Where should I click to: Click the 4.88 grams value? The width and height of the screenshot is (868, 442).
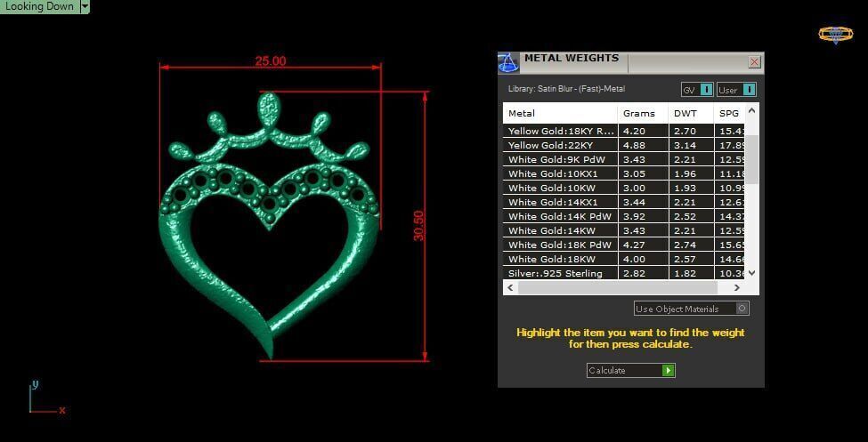(x=634, y=146)
